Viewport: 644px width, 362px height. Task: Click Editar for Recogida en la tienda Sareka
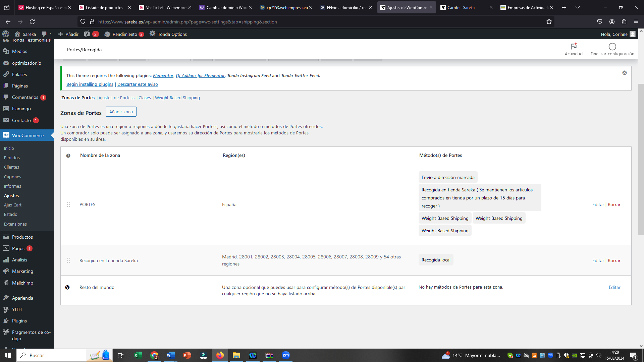tap(598, 260)
